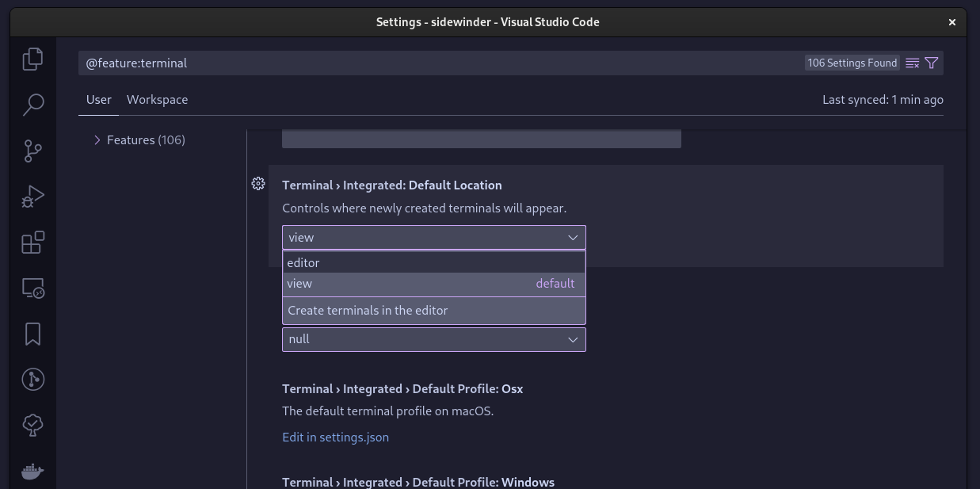
Task: Open the Docker view
Action: [32, 472]
